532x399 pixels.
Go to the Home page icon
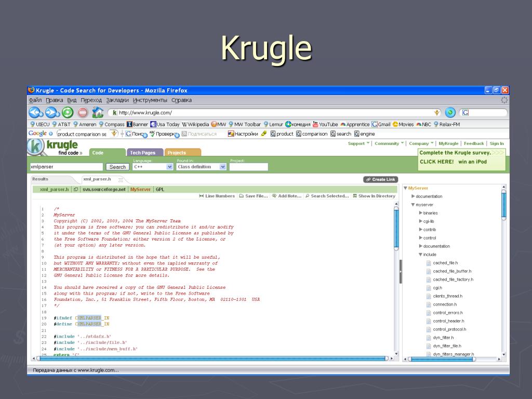[98, 112]
